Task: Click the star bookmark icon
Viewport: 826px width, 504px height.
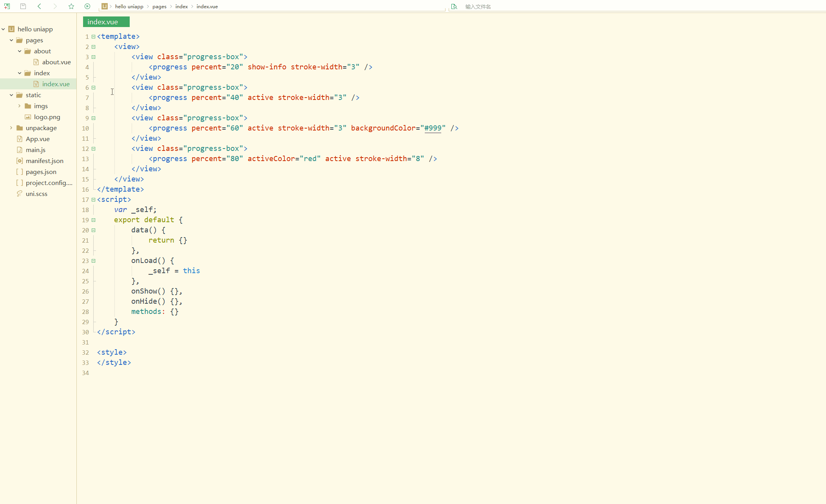Action: (x=71, y=6)
